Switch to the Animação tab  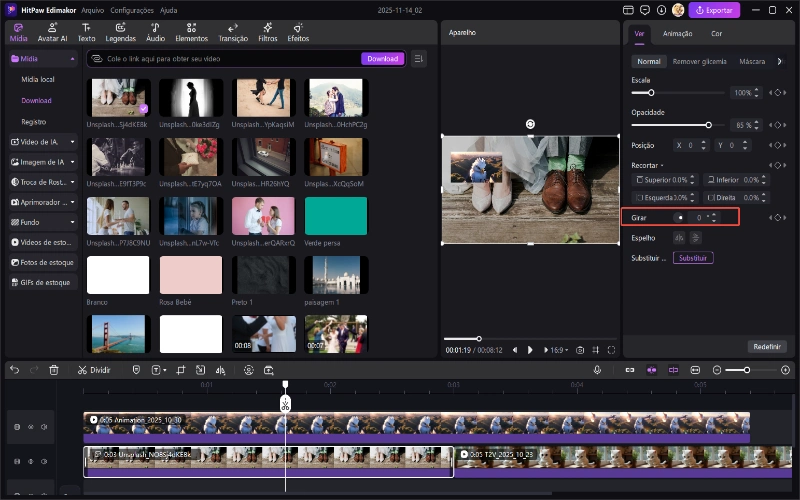pos(677,33)
